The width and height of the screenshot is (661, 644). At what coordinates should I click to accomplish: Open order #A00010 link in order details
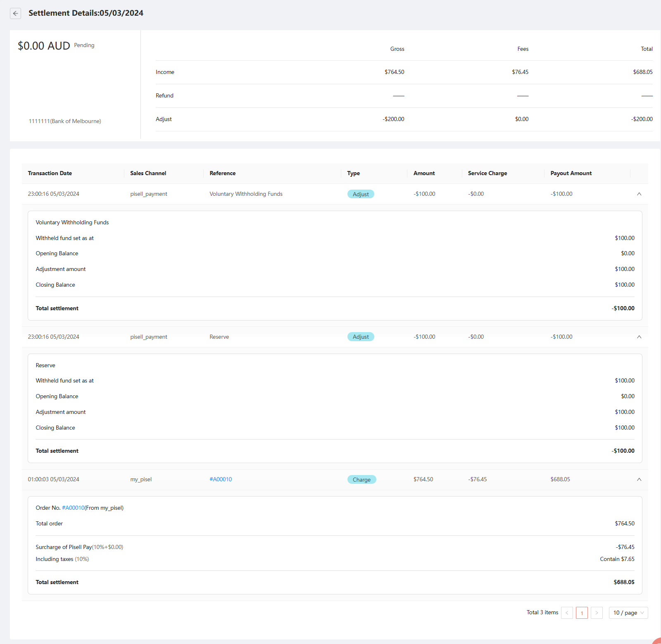pyautogui.click(x=73, y=508)
